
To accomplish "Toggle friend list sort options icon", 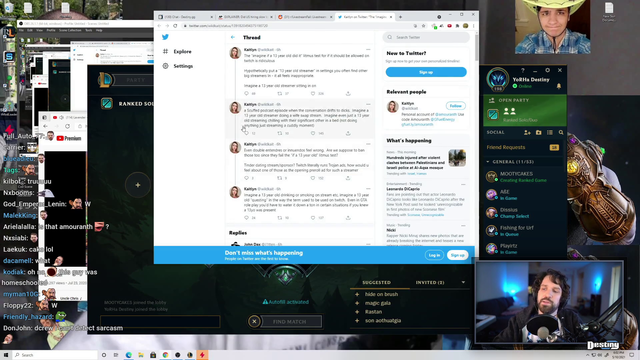I will [550, 132].
